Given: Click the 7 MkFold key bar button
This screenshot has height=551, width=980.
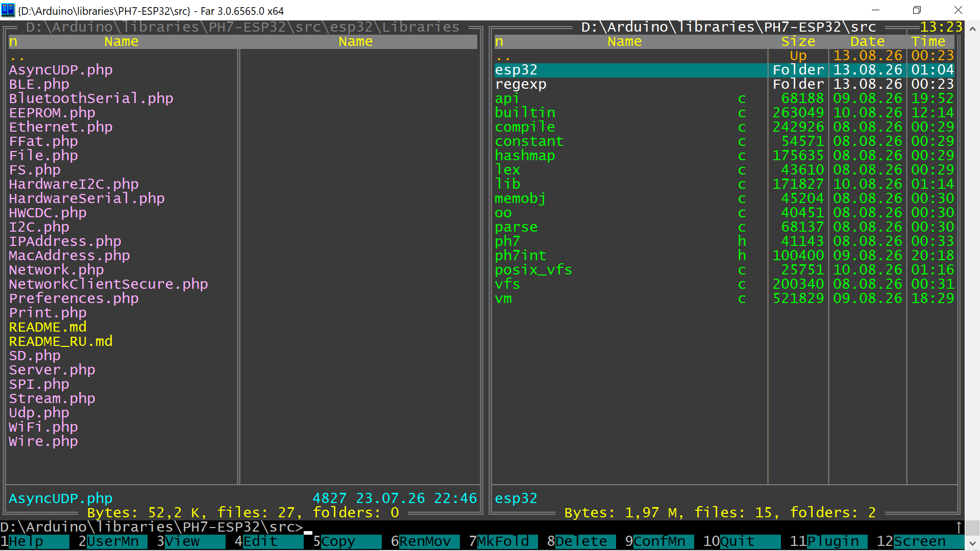Looking at the screenshot, I should [x=503, y=541].
